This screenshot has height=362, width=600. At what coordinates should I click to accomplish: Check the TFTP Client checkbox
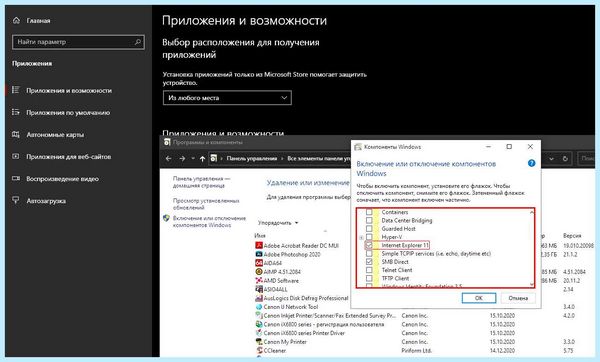[x=369, y=278]
